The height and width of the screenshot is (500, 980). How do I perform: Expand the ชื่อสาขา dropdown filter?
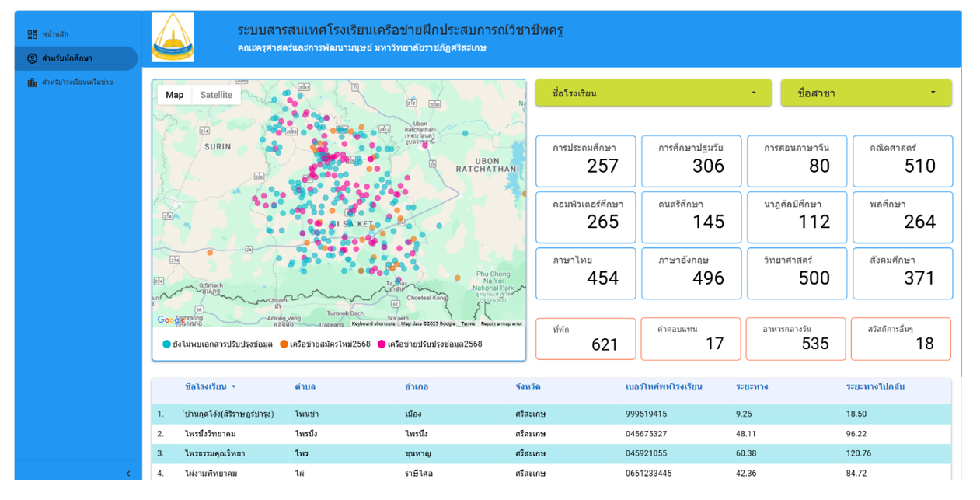click(x=866, y=93)
